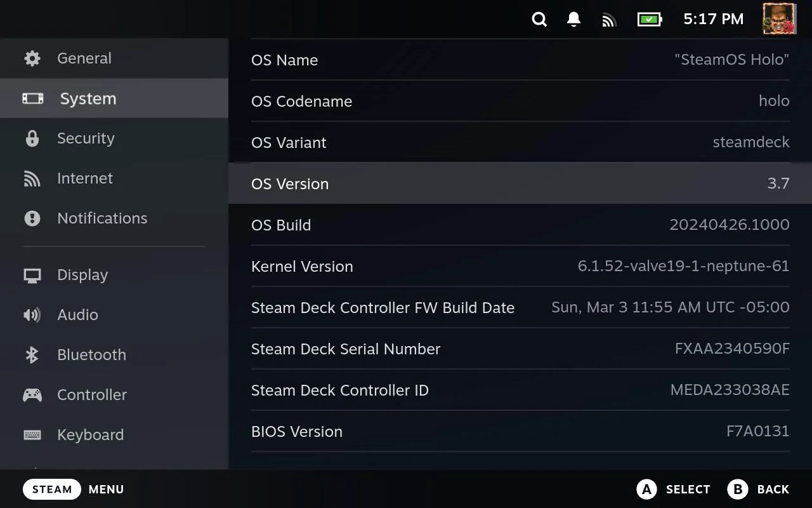This screenshot has height=508, width=812.
Task: Click the Security lock icon
Action: tap(32, 138)
